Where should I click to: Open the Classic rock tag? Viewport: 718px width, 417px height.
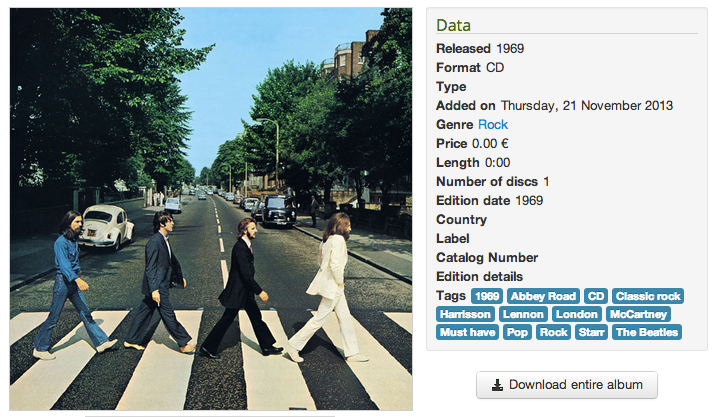click(648, 296)
